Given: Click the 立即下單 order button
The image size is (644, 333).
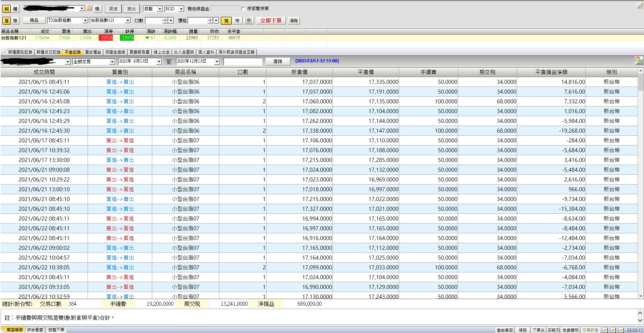Looking at the screenshot, I should pyautogui.click(x=271, y=21).
